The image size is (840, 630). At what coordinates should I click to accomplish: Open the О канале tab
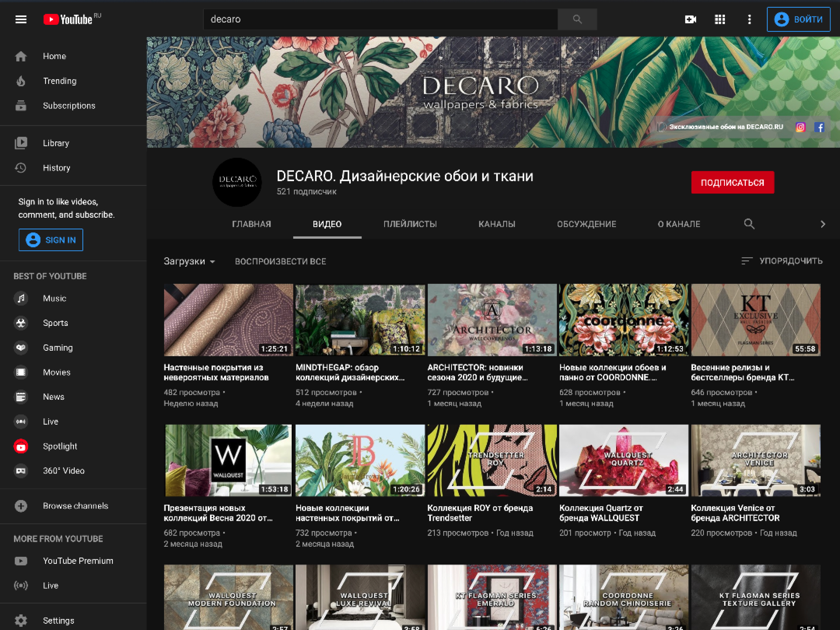click(679, 224)
